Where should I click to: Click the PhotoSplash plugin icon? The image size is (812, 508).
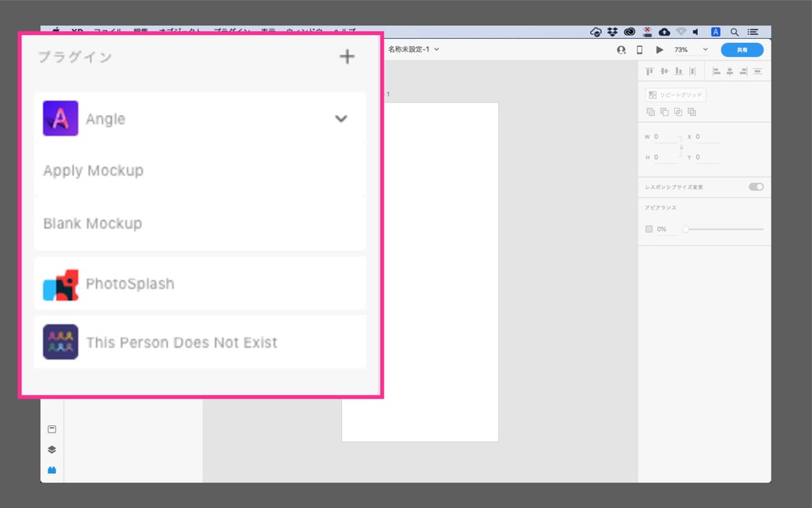tap(60, 285)
